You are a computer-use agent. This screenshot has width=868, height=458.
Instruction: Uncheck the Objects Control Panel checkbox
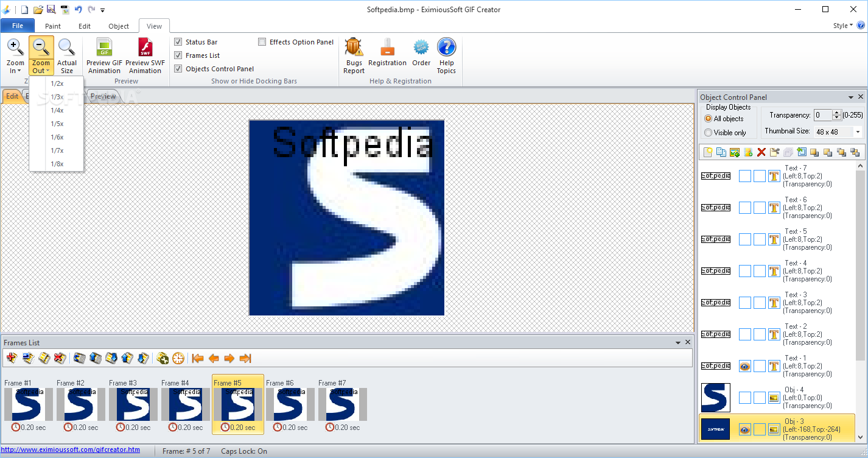coord(178,69)
